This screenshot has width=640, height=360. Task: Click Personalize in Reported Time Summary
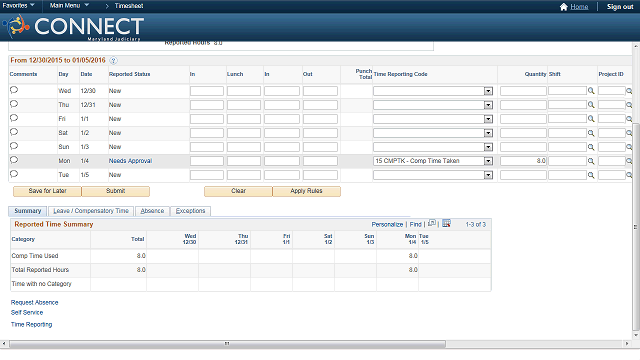[x=387, y=224]
